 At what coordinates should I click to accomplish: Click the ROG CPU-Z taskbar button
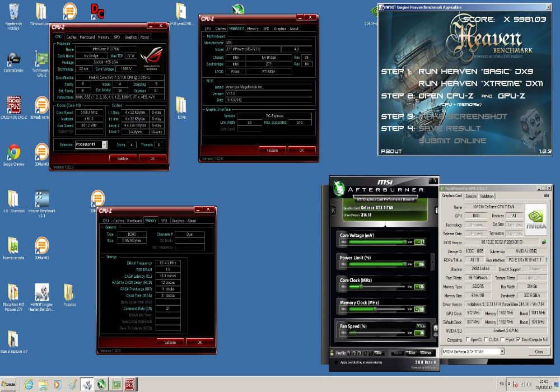click(x=129, y=385)
